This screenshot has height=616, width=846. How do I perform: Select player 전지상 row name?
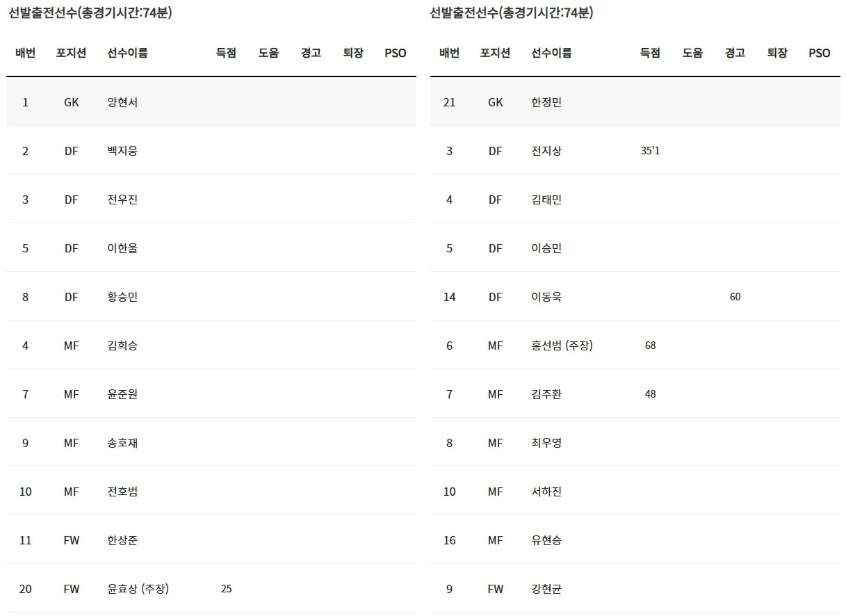tap(546, 151)
